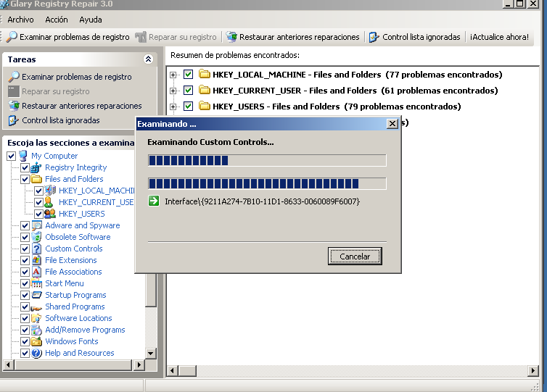Click Obsolete Software icon
Screen dimensions: 547x392
coord(36,237)
